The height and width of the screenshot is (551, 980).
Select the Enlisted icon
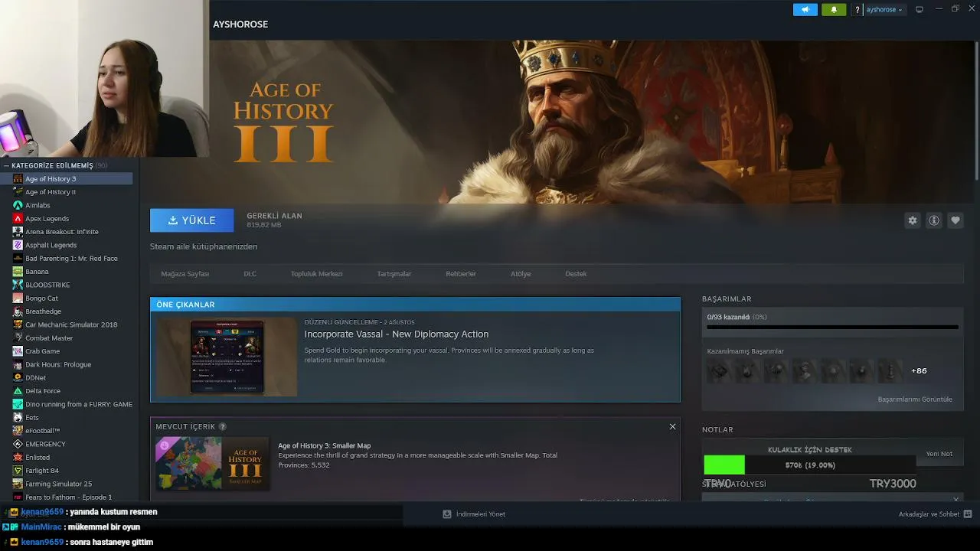18,458
